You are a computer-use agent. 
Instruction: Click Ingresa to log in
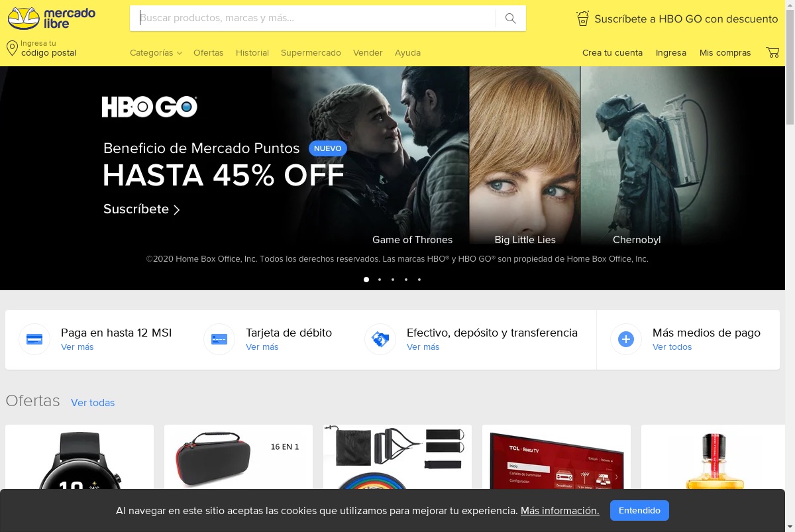coord(671,52)
